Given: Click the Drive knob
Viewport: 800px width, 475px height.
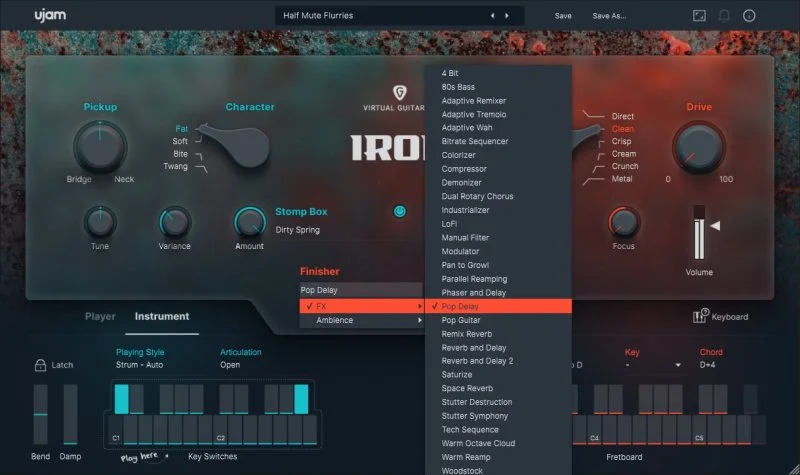Looking at the screenshot, I should pos(698,146).
